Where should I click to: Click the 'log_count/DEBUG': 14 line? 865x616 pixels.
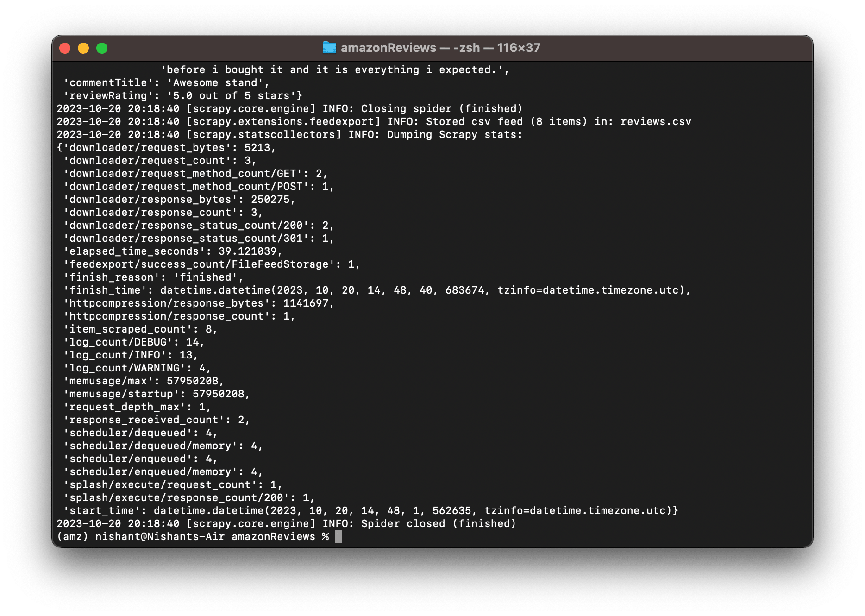point(134,342)
